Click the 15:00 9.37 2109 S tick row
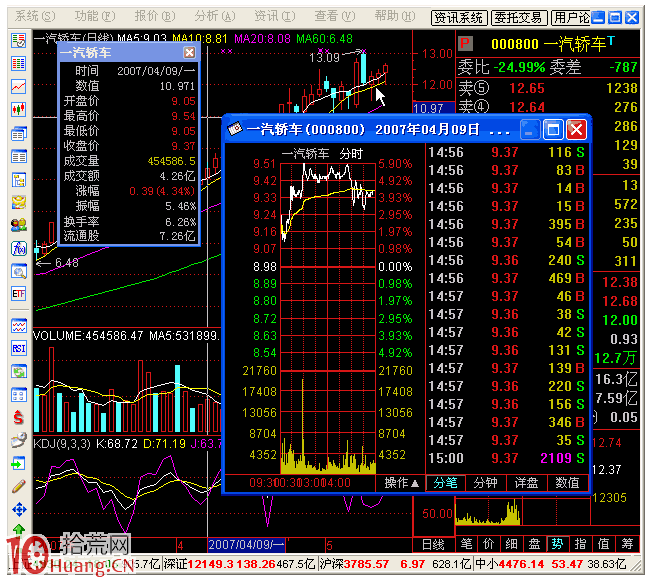The width and height of the screenshot is (662, 585). (x=507, y=458)
